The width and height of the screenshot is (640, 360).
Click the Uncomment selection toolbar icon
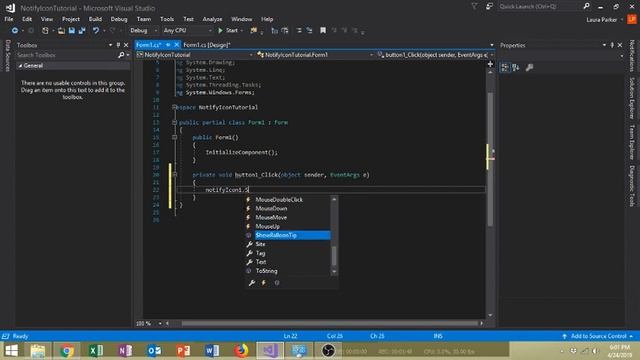coord(309,31)
